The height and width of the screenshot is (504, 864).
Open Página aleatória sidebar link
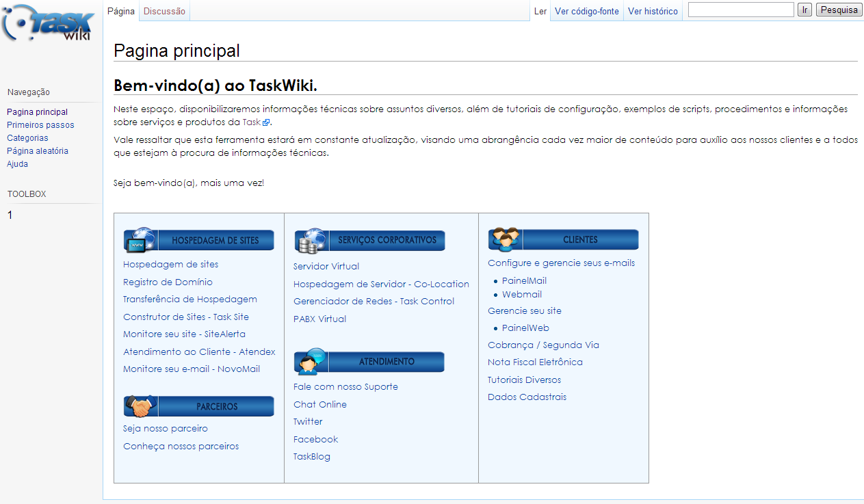click(38, 150)
